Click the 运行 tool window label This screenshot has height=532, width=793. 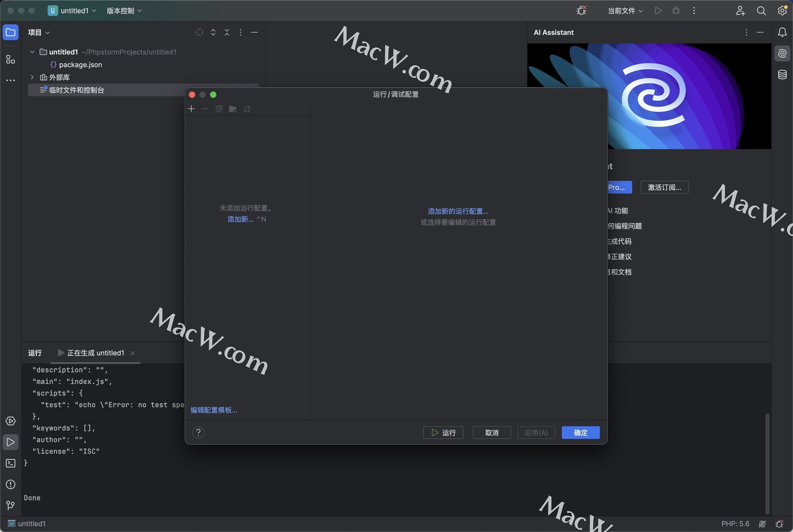coord(35,353)
